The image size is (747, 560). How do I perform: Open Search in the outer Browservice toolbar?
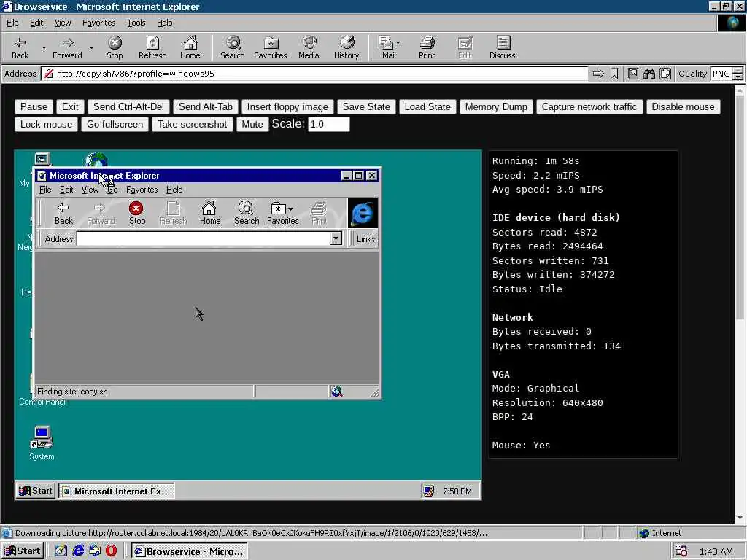click(233, 48)
